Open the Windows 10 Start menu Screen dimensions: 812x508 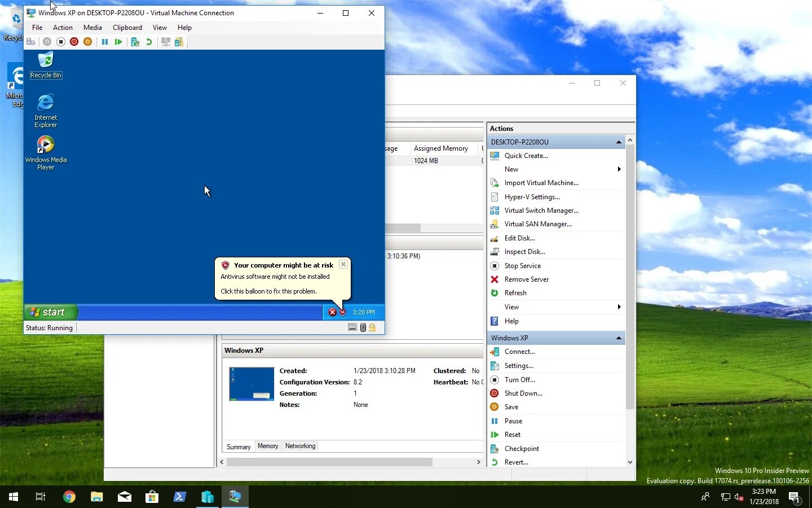(14, 497)
